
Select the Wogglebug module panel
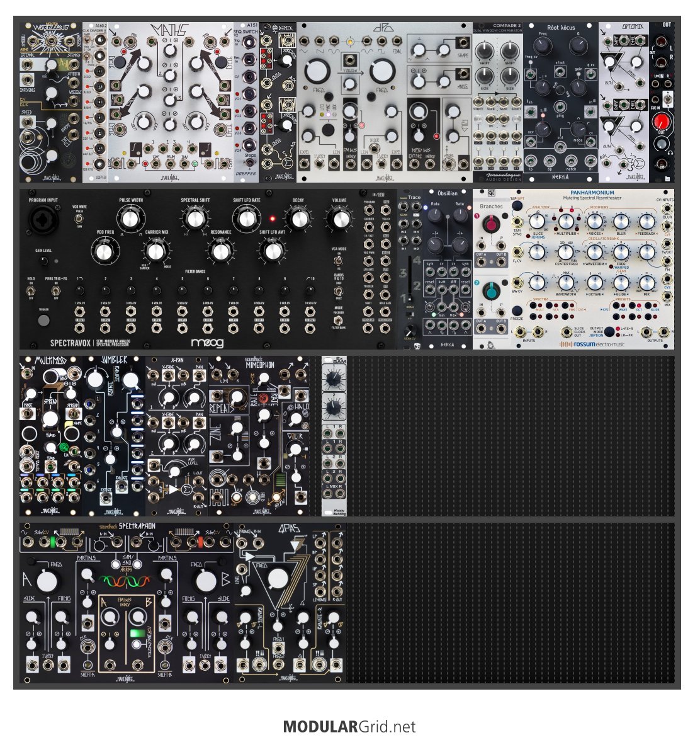51,102
